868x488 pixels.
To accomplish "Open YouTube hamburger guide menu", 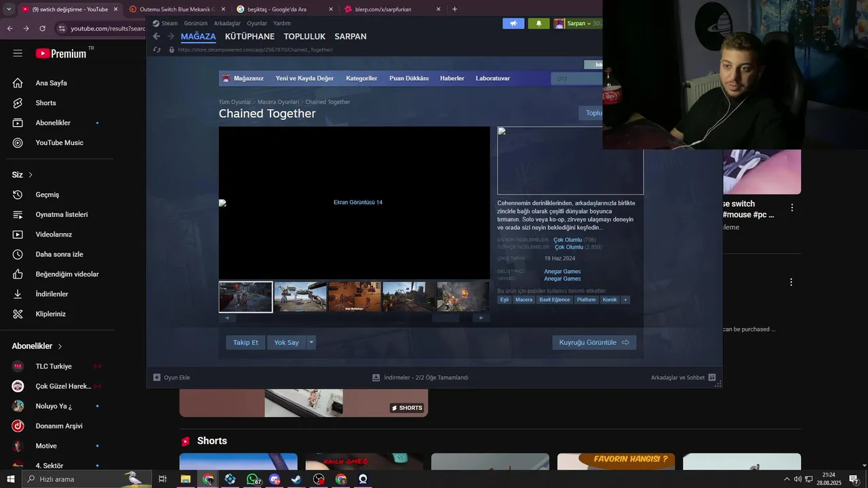I will coord(18,54).
